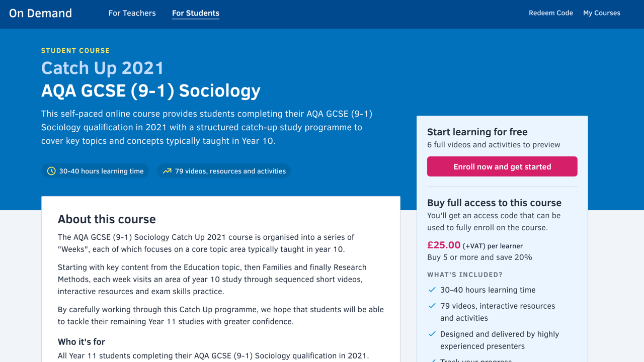Select the For Students tab
644x362 pixels.
pos(196,13)
